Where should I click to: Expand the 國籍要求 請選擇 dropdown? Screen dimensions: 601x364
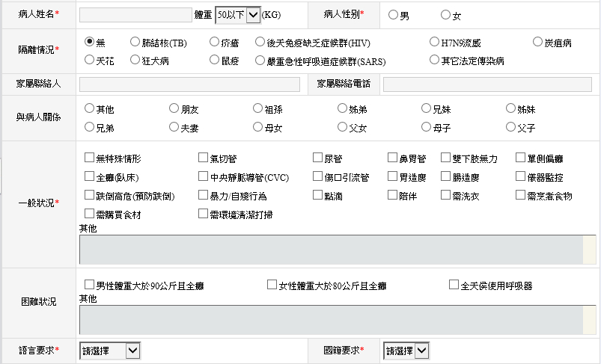[406, 351]
